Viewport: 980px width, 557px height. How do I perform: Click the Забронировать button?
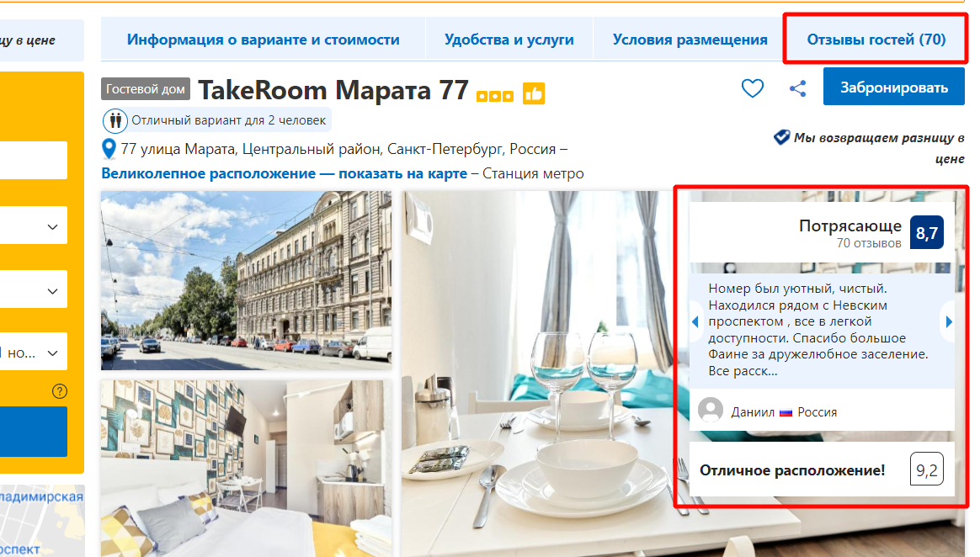pos(894,88)
